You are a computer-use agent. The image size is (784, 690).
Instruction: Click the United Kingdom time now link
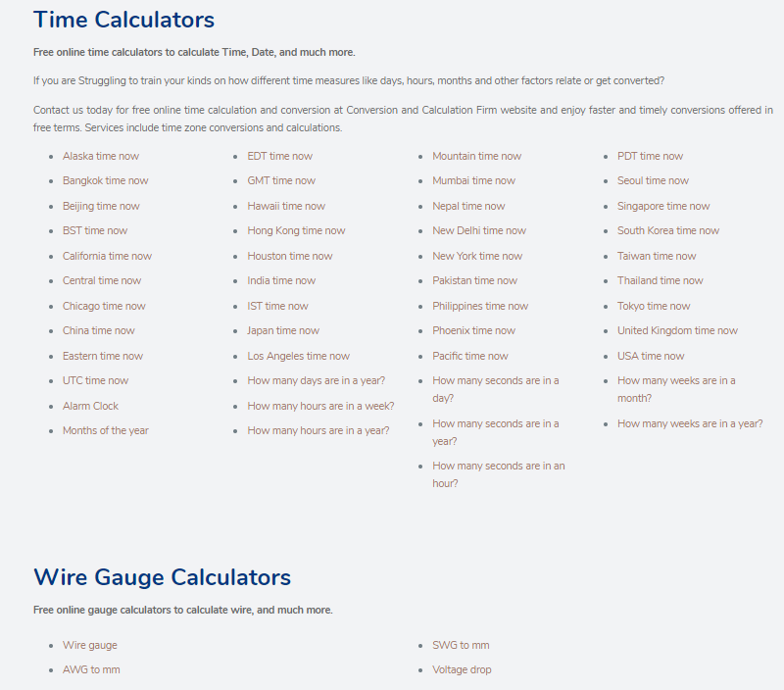pos(677,329)
